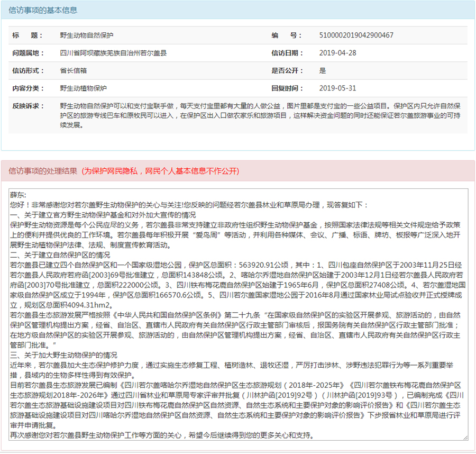476x454 pixels.
Task: Click the 野生动植物保护 content category value
Action: coord(83,88)
